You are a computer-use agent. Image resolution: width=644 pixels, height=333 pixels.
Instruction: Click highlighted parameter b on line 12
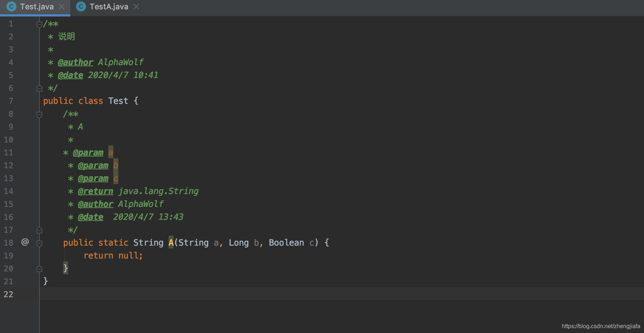[x=116, y=165]
